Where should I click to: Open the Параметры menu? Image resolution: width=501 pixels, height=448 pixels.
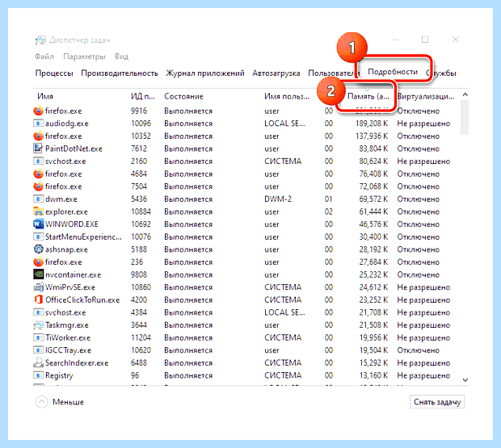tap(84, 57)
